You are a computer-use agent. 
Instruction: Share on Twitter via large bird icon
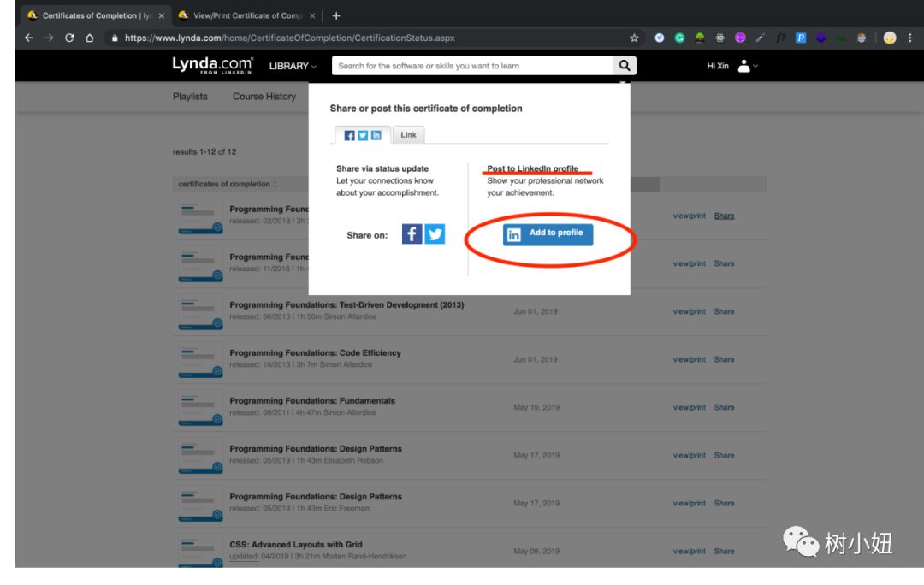point(435,233)
